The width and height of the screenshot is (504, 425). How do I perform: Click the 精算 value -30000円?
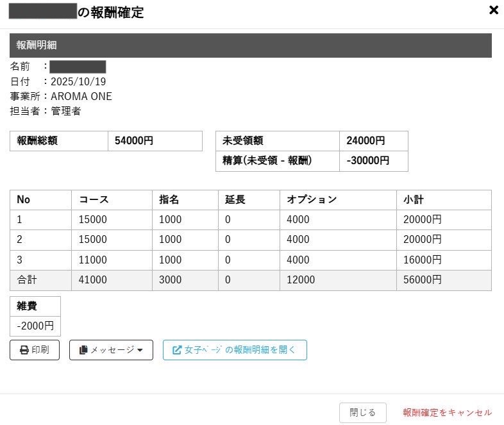[367, 161]
